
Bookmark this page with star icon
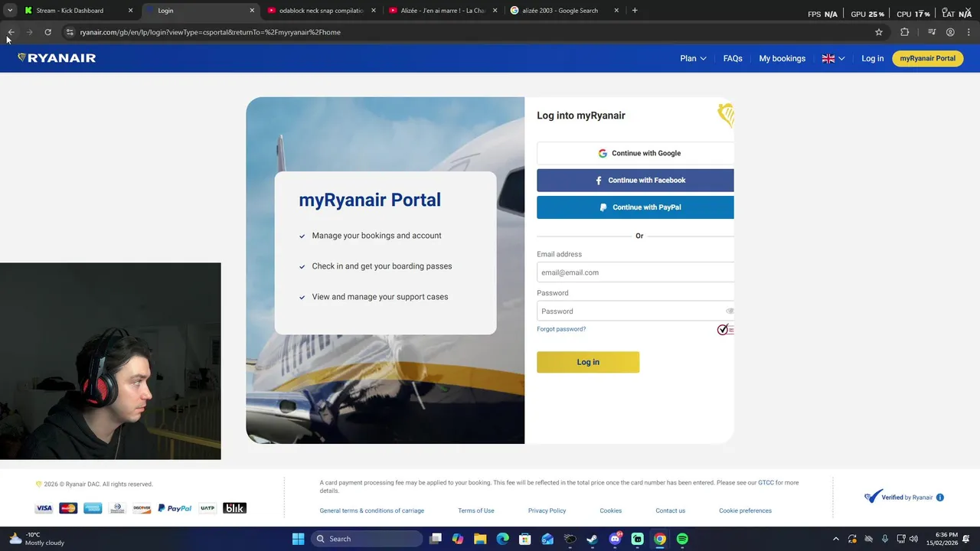click(x=879, y=32)
